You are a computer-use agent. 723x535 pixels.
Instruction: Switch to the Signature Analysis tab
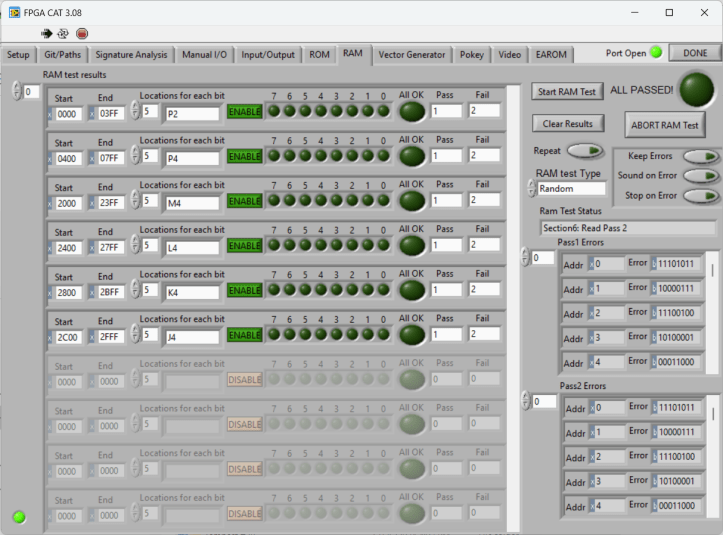(x=131, y=55)
